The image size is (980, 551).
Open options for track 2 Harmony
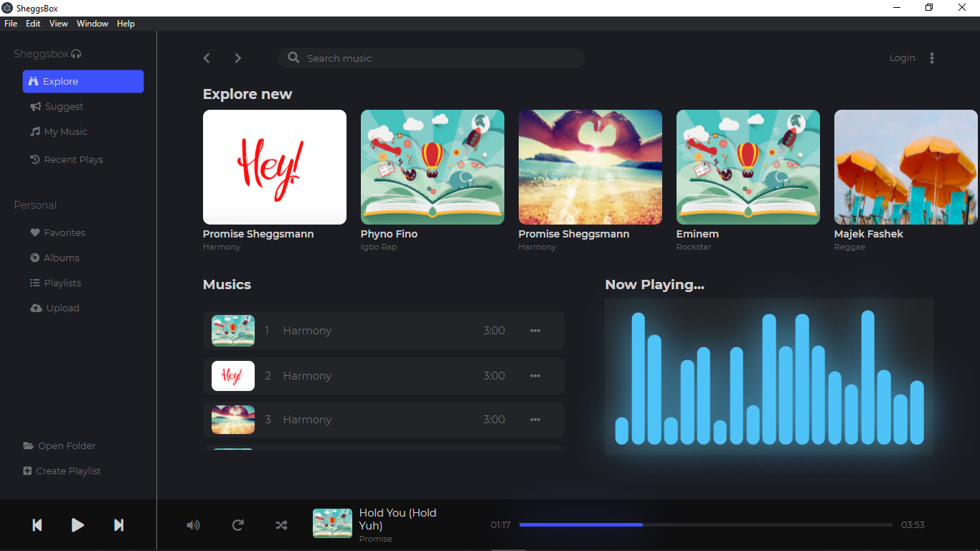point(535,376)
